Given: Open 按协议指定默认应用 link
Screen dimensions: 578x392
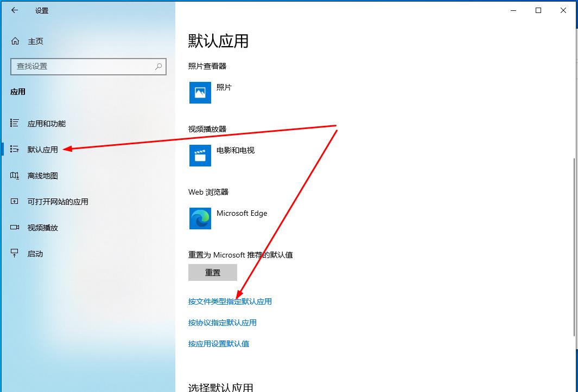Looking at the screenshot, I should pos(222,323).
